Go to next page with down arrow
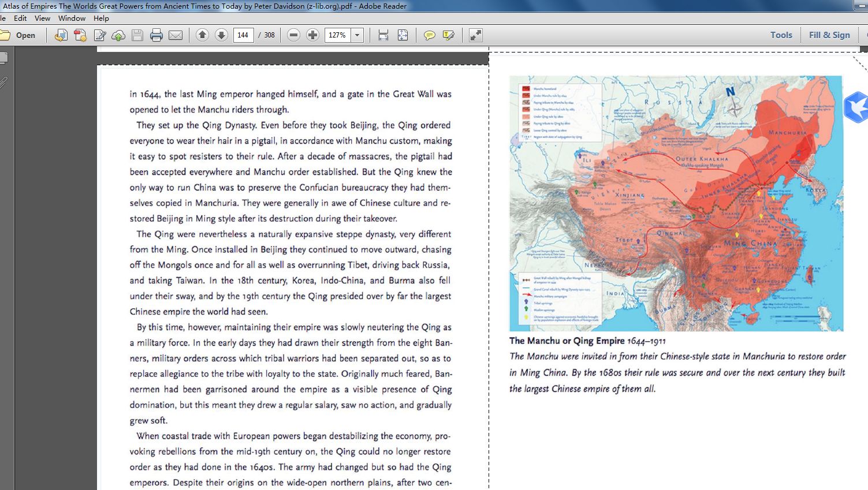Viewport: 868px width, 490px height. pyautogui.click(x=221, y=35)
